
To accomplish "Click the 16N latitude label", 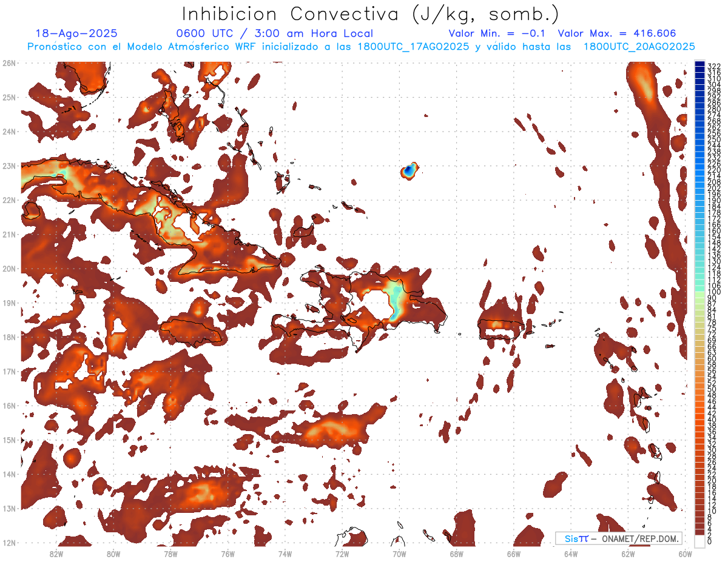I will click(9, 406).
